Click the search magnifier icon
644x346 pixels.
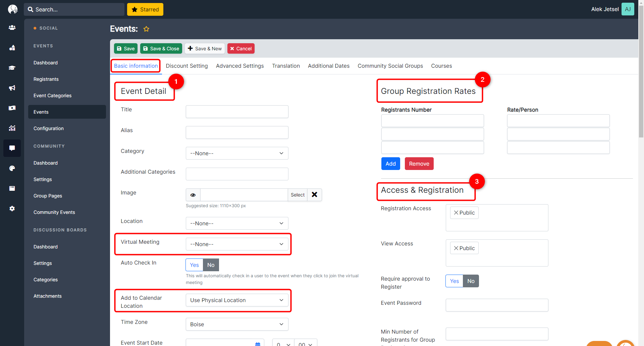click(x=31, y=9)
